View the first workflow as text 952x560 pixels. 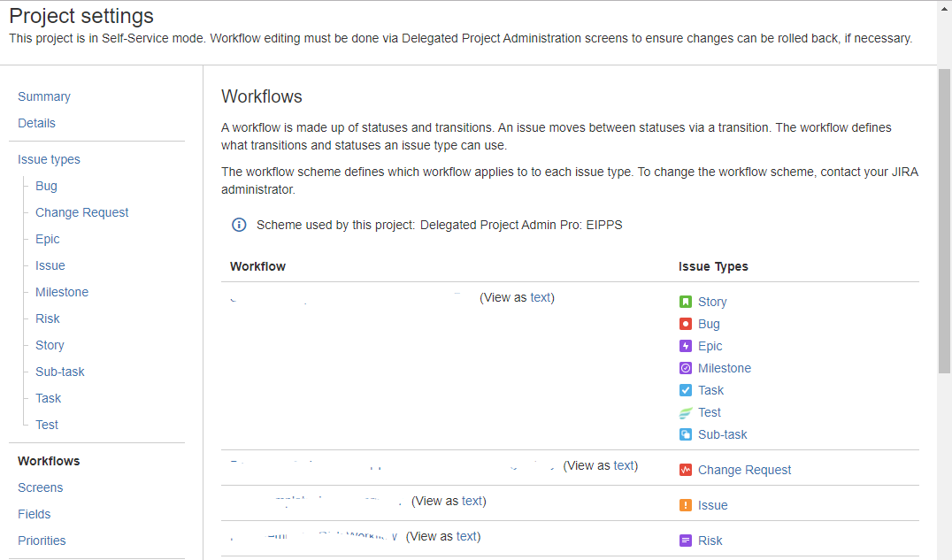(541, 297)
